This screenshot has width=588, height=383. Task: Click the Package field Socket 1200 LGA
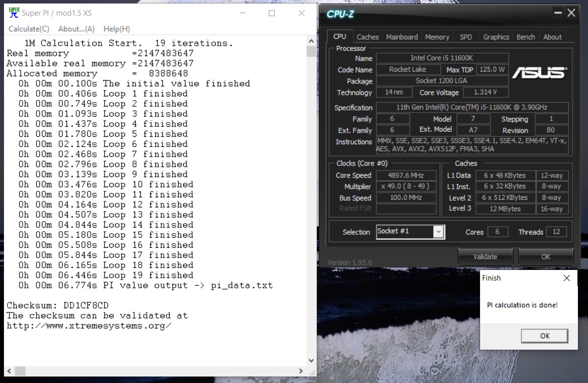(x=442, y=81)
